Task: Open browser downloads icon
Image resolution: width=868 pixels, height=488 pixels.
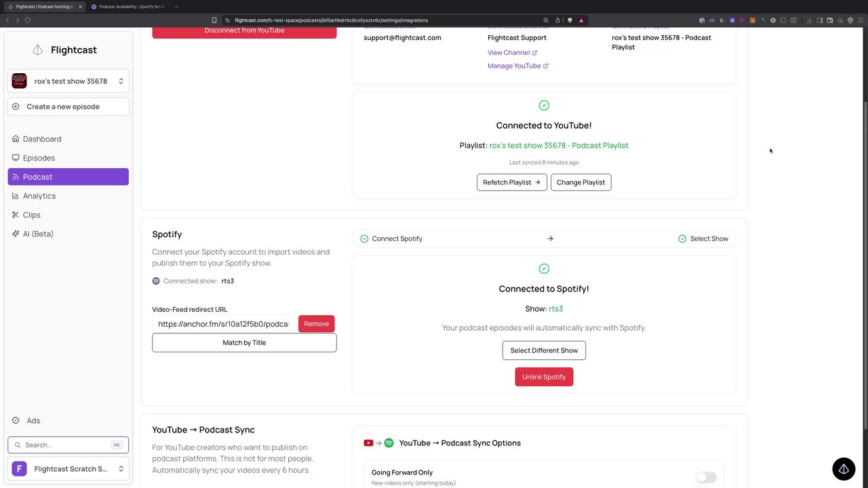Action: [x=810, y=20]
